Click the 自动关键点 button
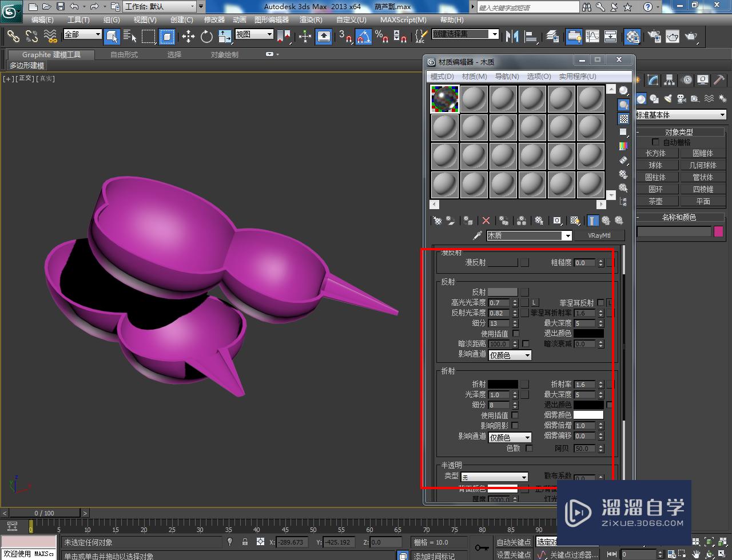732x560 pixels. 514,542
